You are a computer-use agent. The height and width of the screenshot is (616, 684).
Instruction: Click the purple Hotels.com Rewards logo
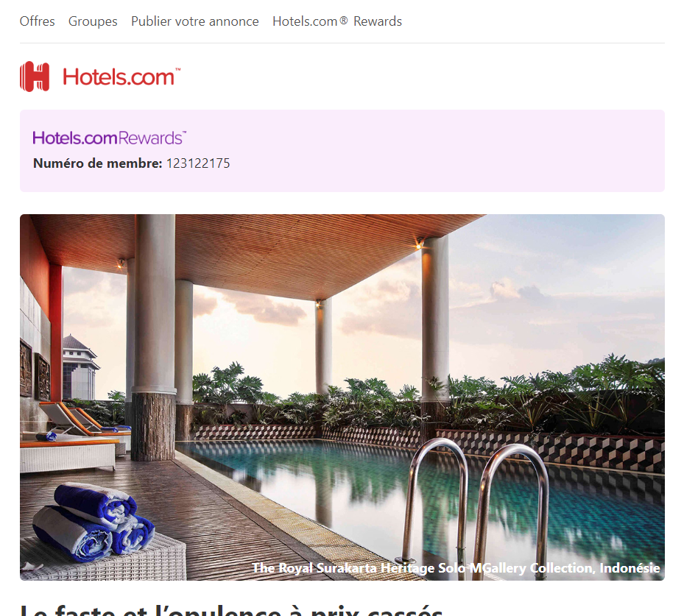point(109,138)
